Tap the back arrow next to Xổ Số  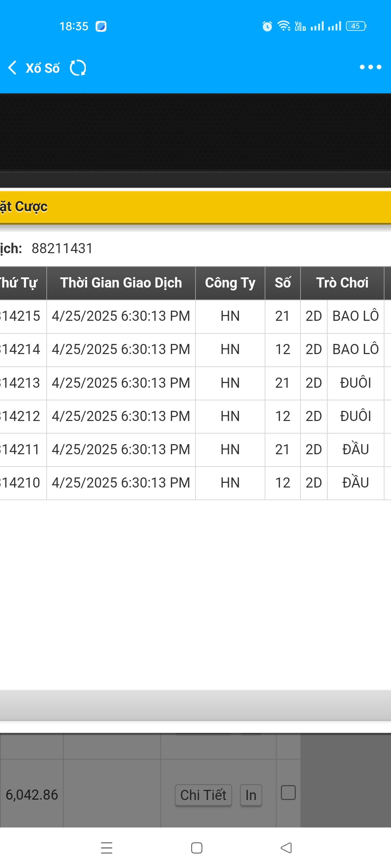click(13, 68)
